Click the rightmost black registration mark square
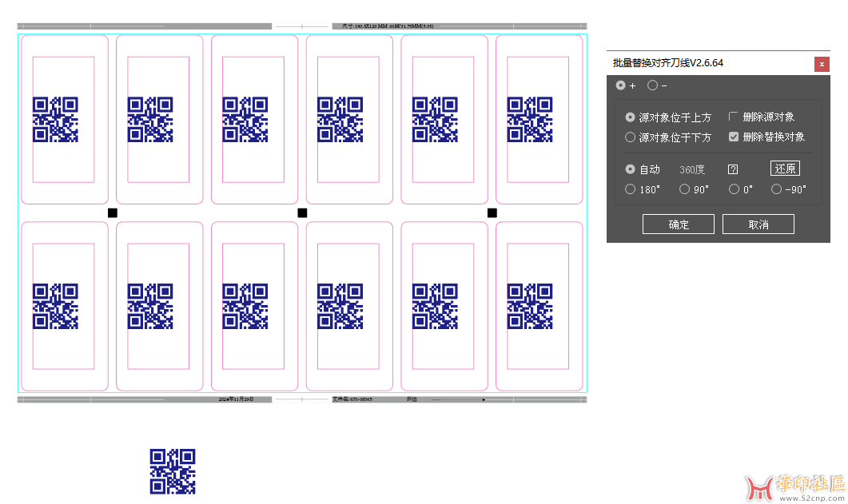This screenshot has width=848, height=504. coord(492,212)
